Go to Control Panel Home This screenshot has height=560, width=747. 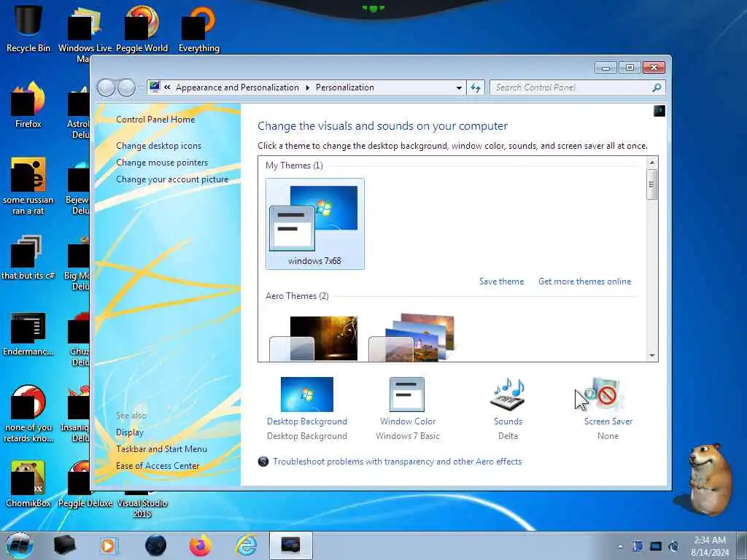tap(155, 120)
